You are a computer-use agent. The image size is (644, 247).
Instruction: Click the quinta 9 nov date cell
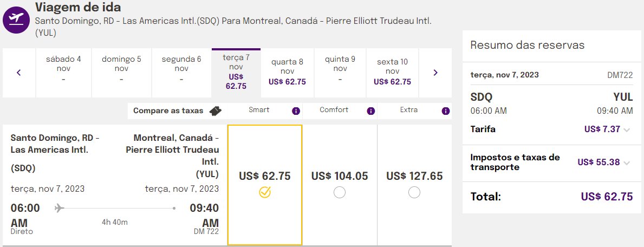(x=340, y=73)
